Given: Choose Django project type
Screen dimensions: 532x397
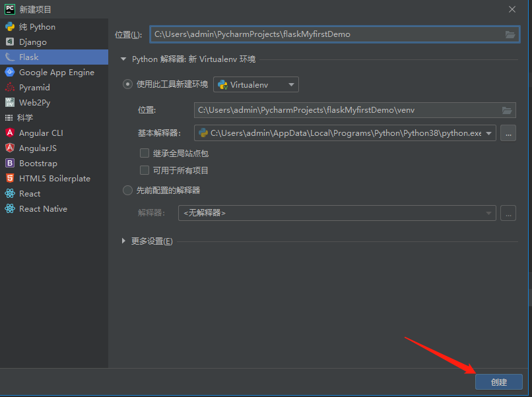Looking at the screenshot, I should point(54,42).
